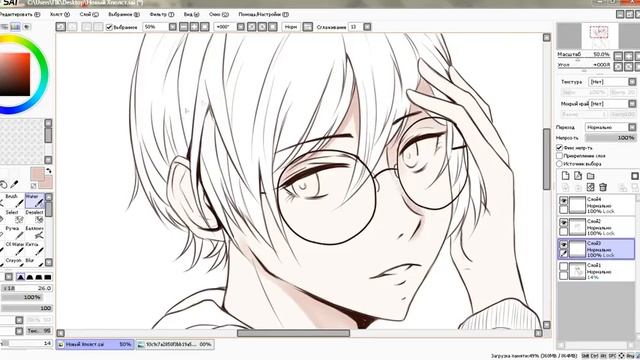Click the foreground color swatch
The image size is (640, 360).
click(37, 173)
